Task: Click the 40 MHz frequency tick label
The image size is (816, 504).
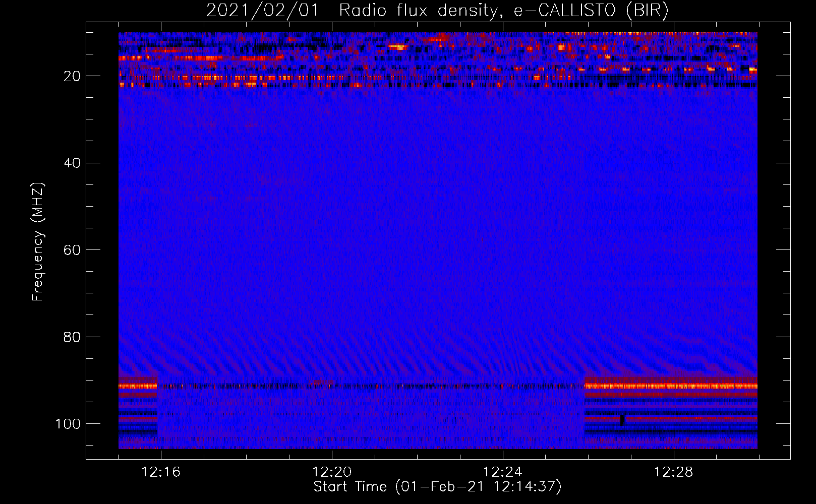Action: 73,163
